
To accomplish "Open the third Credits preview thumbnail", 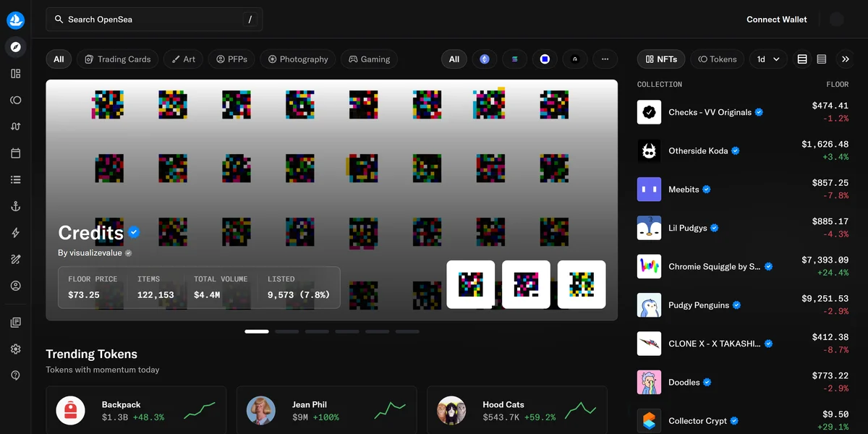I will click(582, 284).
